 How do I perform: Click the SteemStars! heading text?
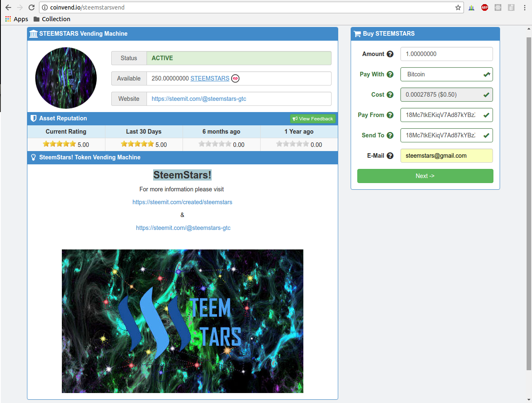coord(182,175)
